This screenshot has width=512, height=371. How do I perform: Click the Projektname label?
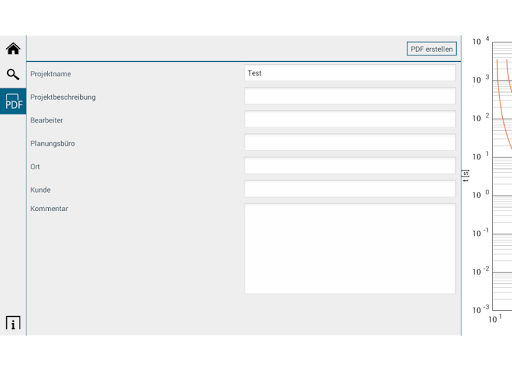(x=51, y=74)
